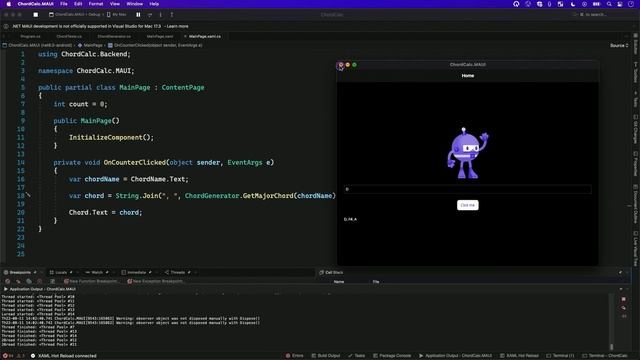Open the Source view selector in the editor
640x360 pixels.
pyautogui.click(x=619, y=45)
